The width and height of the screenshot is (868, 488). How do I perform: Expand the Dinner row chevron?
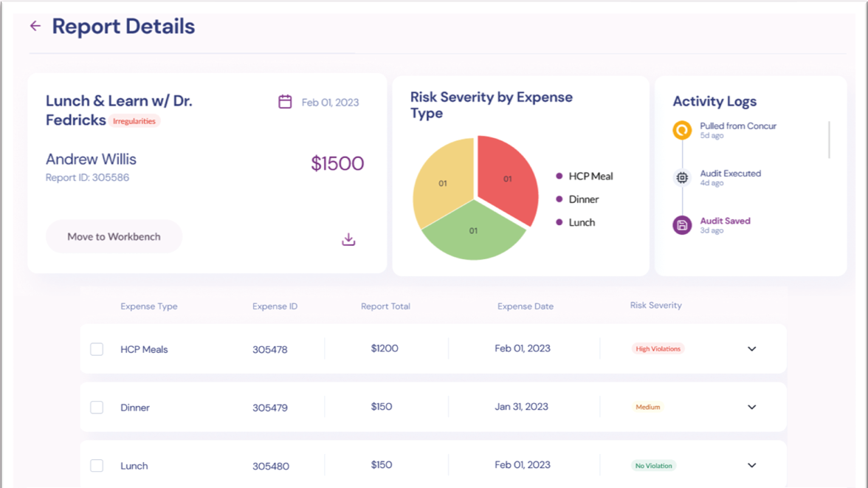(751, 408)
